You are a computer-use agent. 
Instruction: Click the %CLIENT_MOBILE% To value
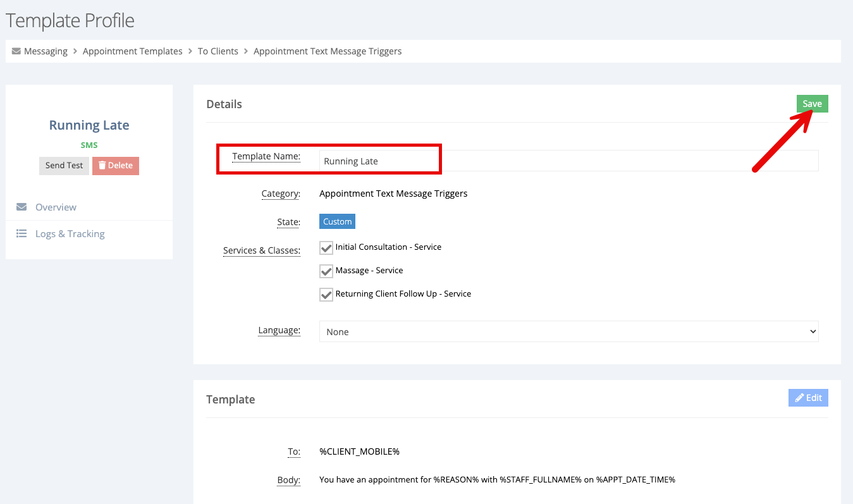[359, 452]
